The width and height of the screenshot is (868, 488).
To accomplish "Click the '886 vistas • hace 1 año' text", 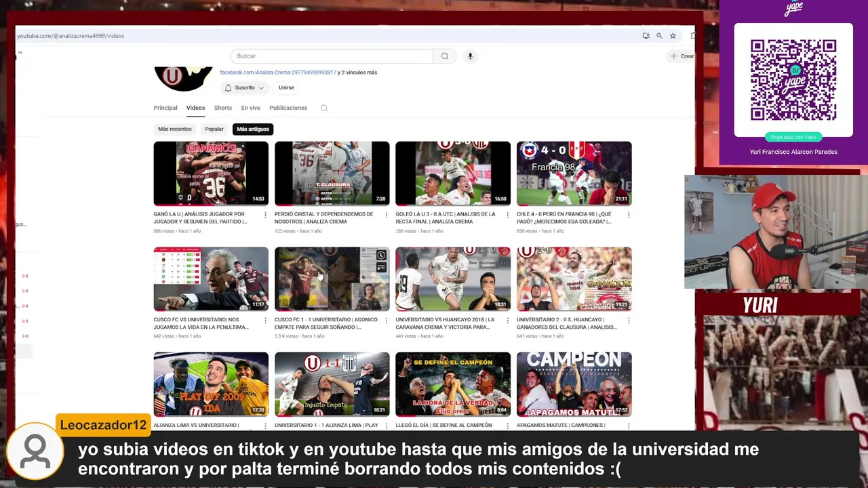I will (x=177, y=231).
